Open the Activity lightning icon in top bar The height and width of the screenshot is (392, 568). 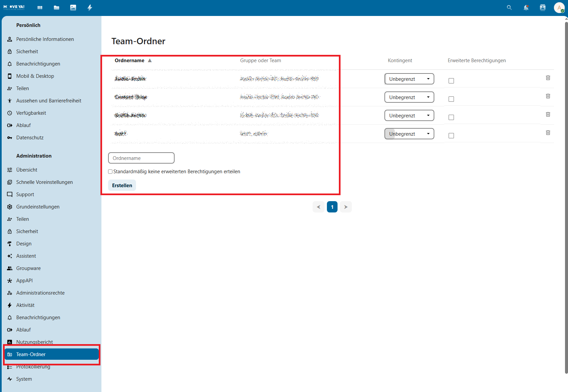pos(90,8)
